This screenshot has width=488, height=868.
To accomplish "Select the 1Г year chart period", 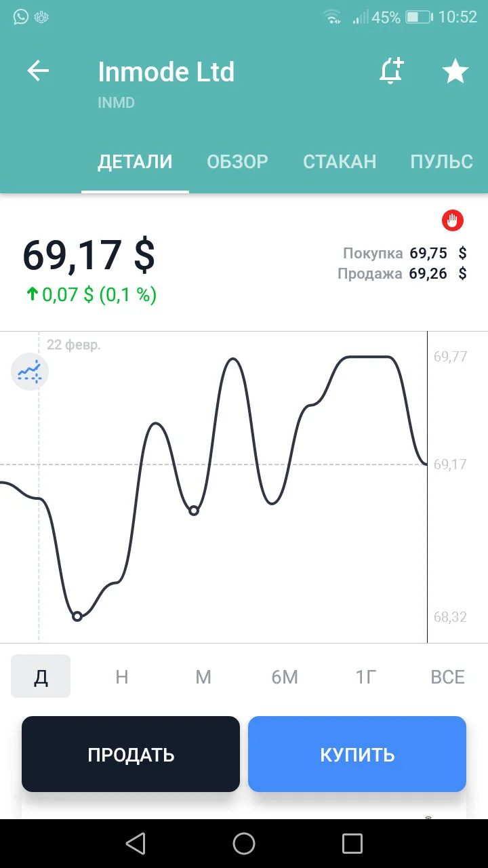I will [366, 676].
